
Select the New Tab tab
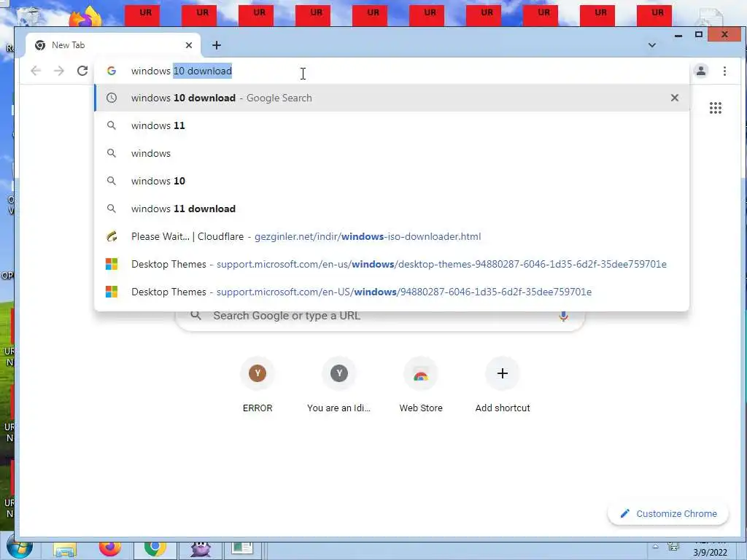click(113, 45)
